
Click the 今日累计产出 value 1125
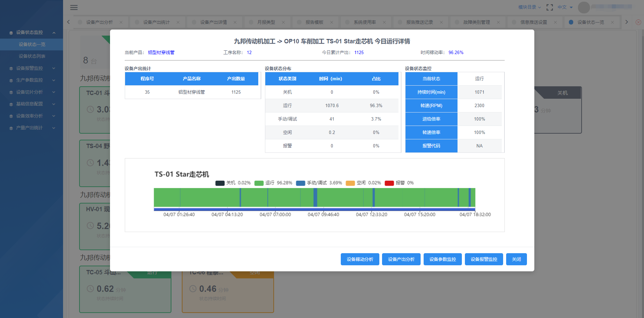pyautogui.click(x=359, y=52)
